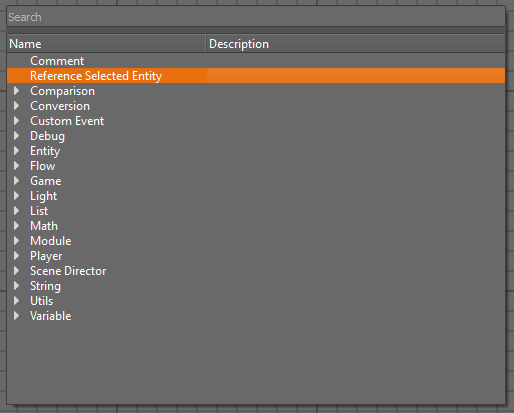
Task: Select the Scene Director label
Action: tap(68, 271)
